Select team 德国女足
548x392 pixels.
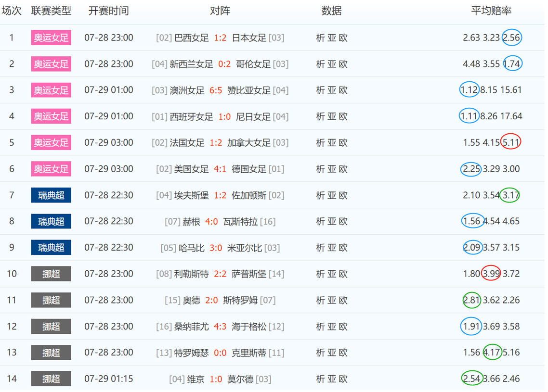249,169
